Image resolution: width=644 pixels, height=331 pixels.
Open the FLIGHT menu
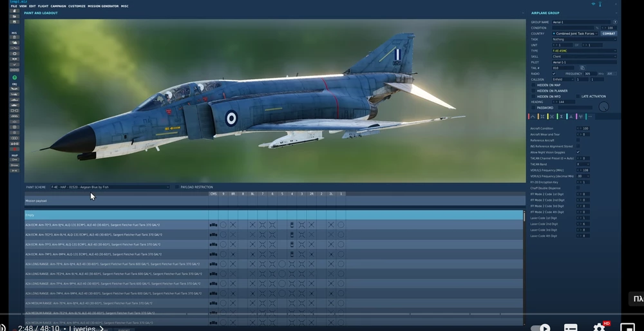tap(43, 6)
